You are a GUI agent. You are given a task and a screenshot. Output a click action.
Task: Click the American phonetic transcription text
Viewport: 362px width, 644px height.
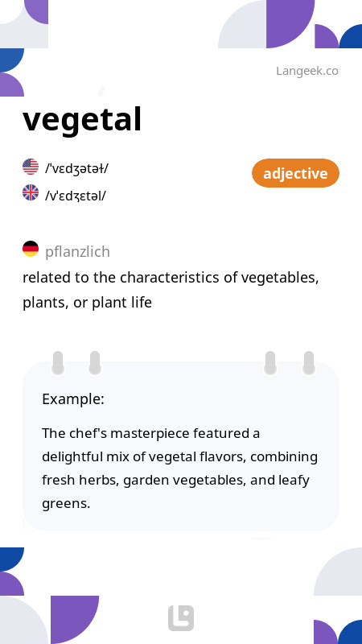point(76,168)
